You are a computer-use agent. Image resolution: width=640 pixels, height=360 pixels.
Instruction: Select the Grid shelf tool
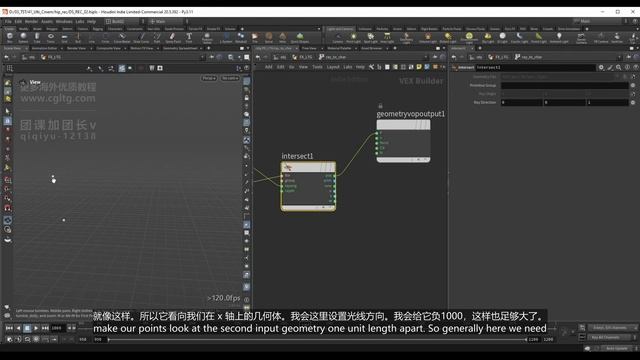click(x=64, y=38)
